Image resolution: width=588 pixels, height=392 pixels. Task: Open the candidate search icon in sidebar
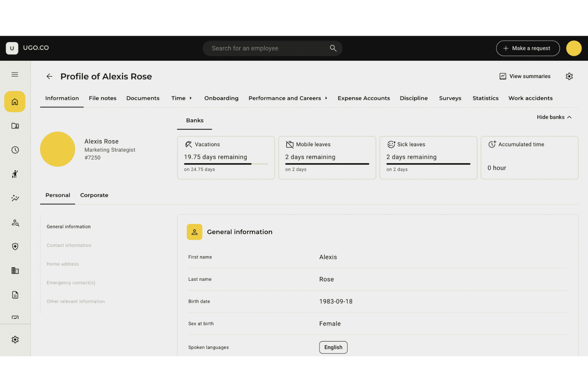click(15, 223)
